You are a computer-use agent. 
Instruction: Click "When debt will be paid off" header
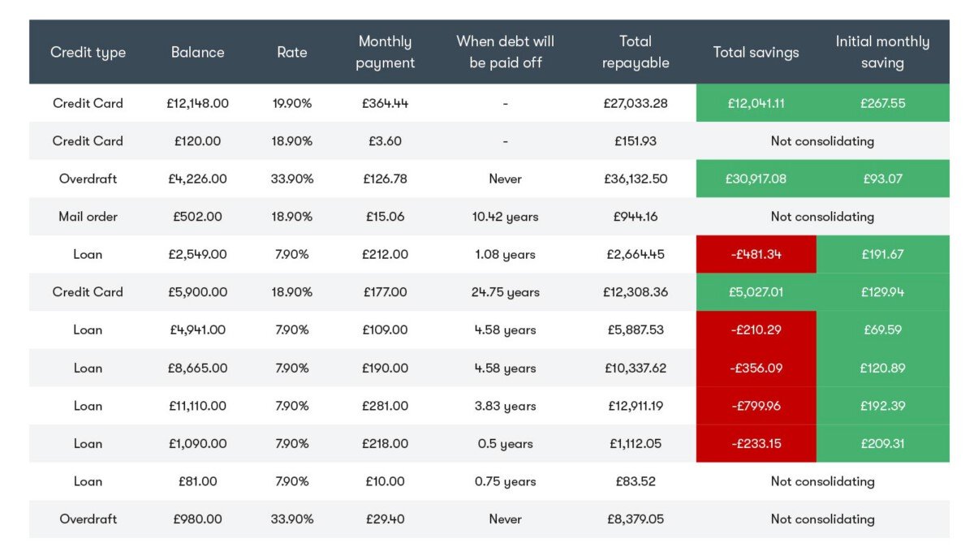[505, 52]
